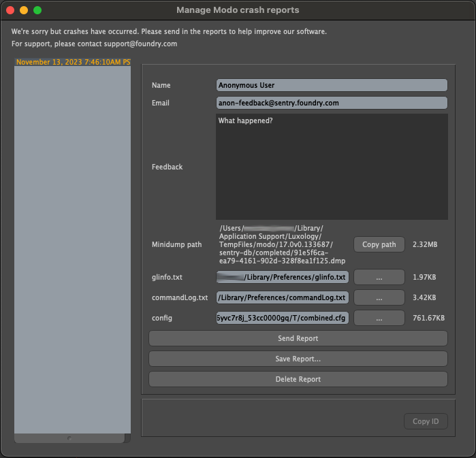Select the November 13, 2023 crash report
This screenshot has height=458, width=476.
[72, 62]
